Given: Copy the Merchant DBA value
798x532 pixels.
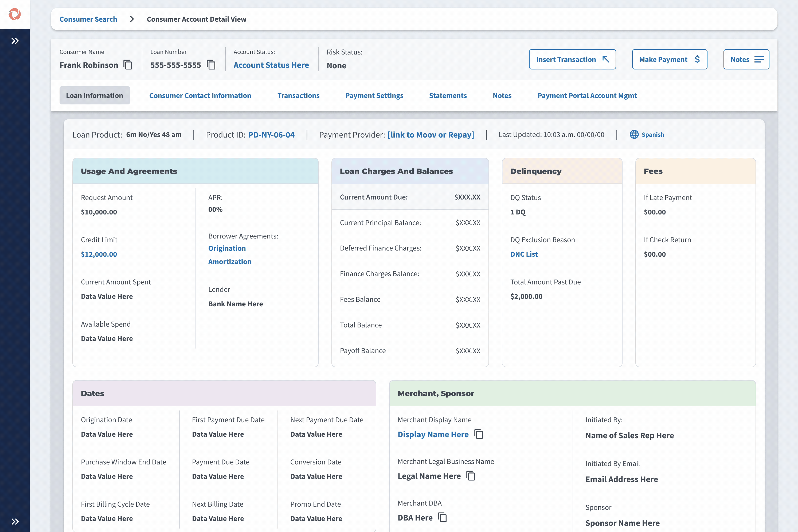Looking at the screenshot, I should 442,517.
